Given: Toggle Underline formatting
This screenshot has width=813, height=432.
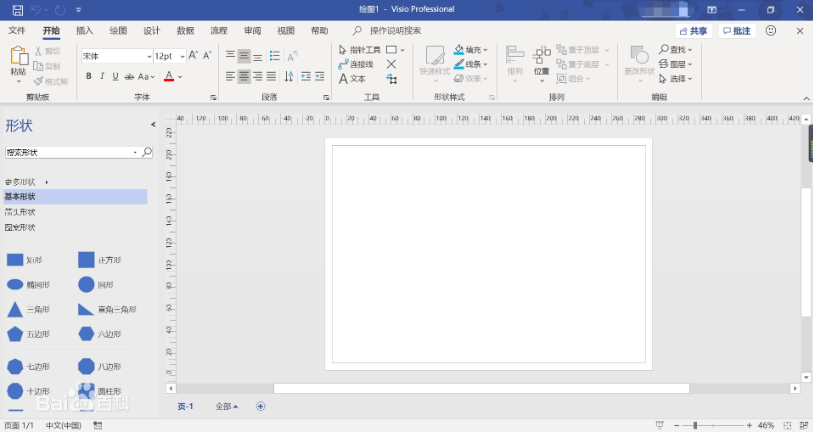Looking at the screenshot, I should click(116, 77).
